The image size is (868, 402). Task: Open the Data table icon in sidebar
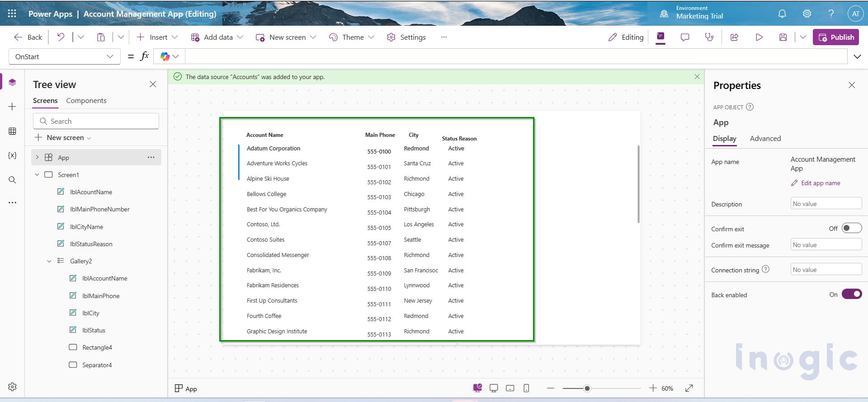click(12, 131)
